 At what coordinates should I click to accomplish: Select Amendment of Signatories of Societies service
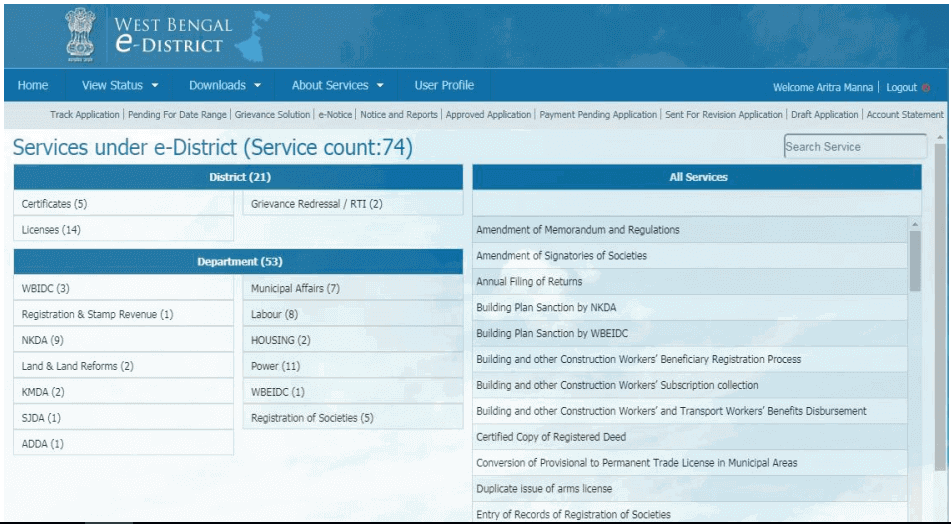tap(690, 256)
